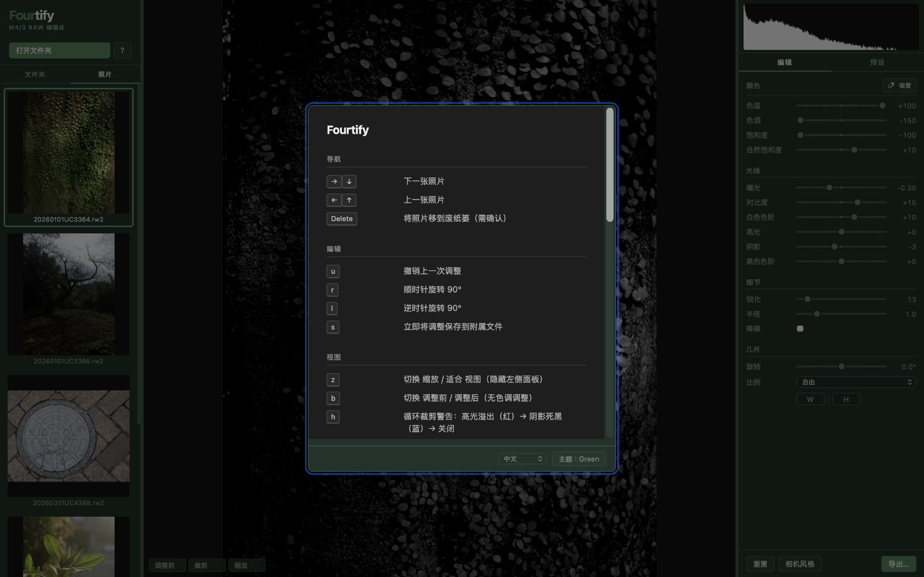Activate the eyedropper 吸管 tool
924x577 pixels.
tap(899, 86)
